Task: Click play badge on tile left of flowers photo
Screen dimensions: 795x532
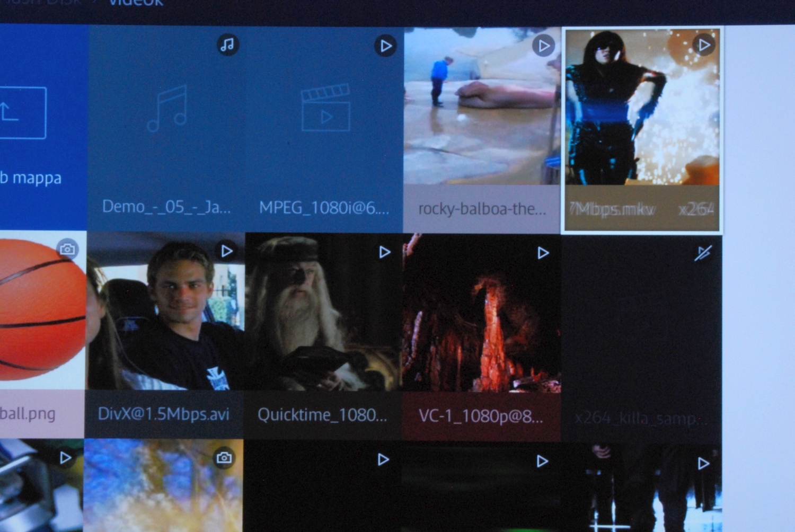Action: point(65,457)
